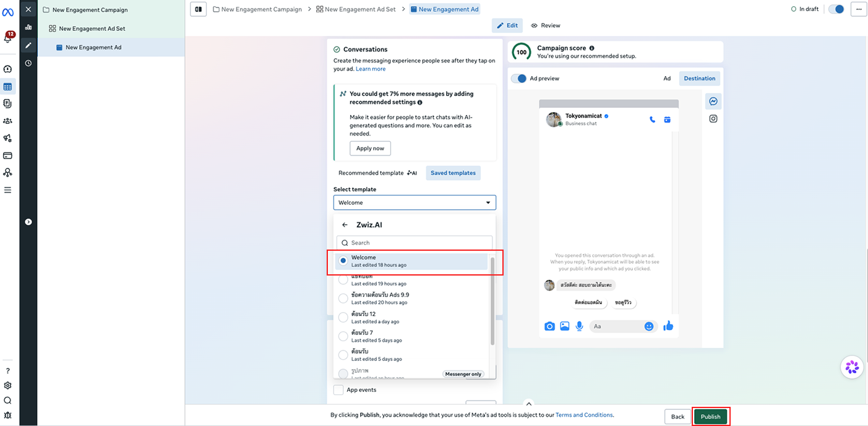Toggle the Ad preview switch

point(518,79)
